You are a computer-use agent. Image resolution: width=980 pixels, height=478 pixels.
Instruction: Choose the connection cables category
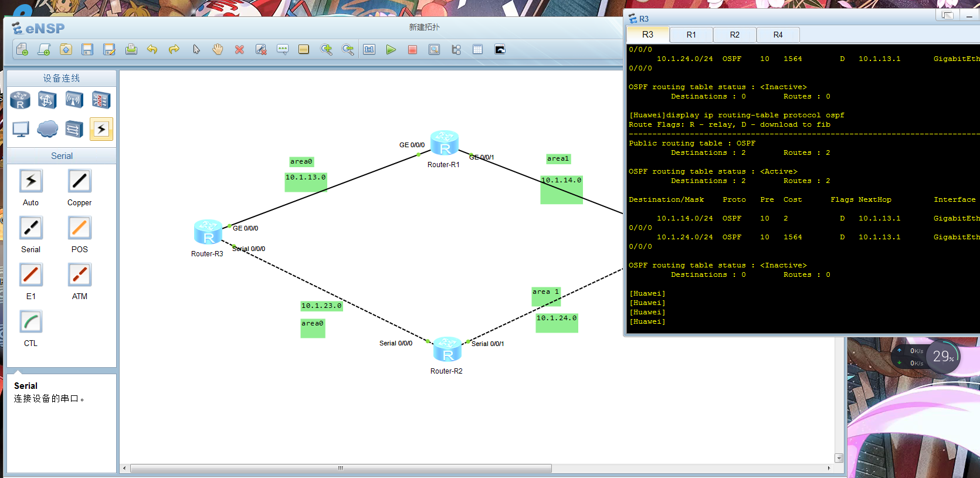[101, 128]
